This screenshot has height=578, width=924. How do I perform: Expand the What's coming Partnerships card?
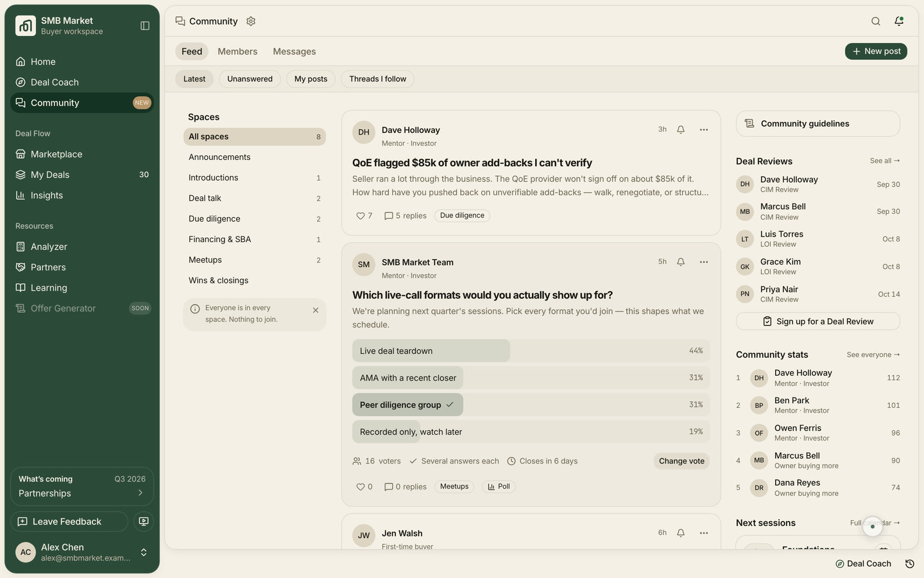tap(82, 487)
